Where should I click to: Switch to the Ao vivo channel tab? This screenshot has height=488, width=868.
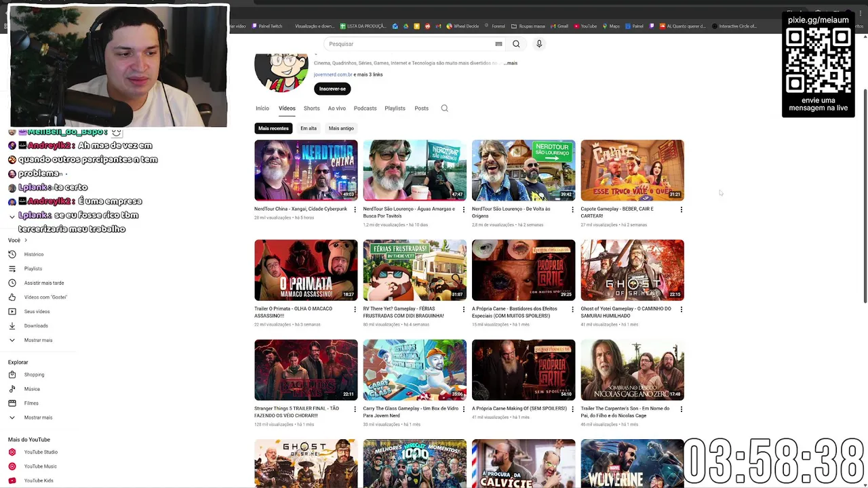click(x=337, y=108)
